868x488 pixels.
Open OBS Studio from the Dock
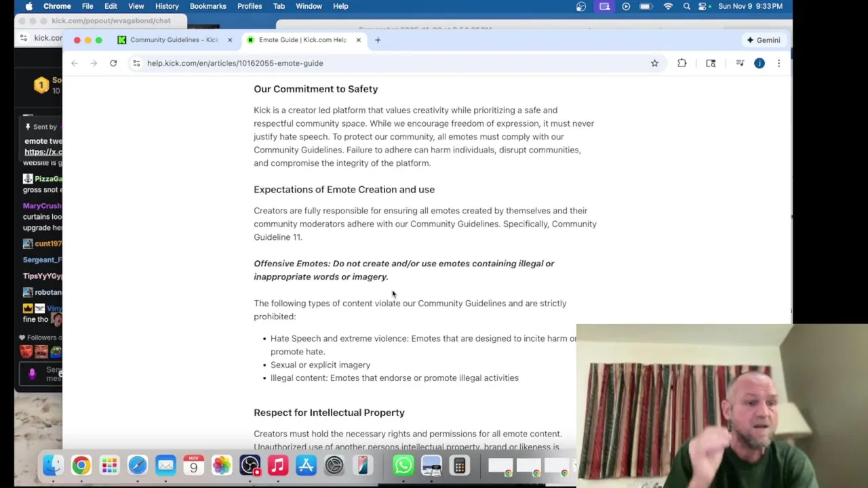[250, 465]
